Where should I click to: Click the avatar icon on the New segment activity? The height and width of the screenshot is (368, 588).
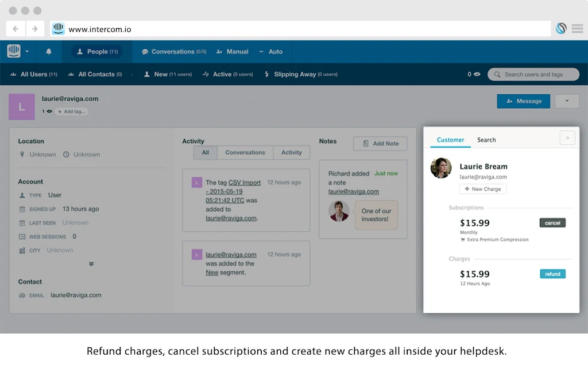click(x=197, y=255)
